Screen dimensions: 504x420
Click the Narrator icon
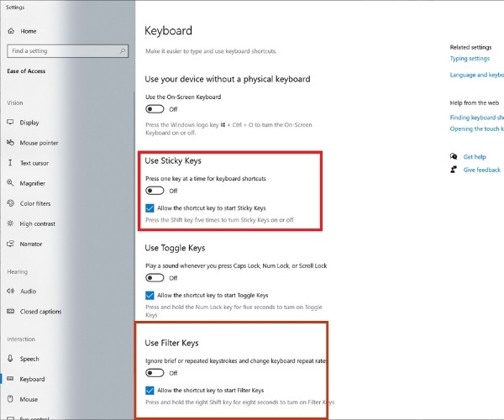(x=10, y=244)
